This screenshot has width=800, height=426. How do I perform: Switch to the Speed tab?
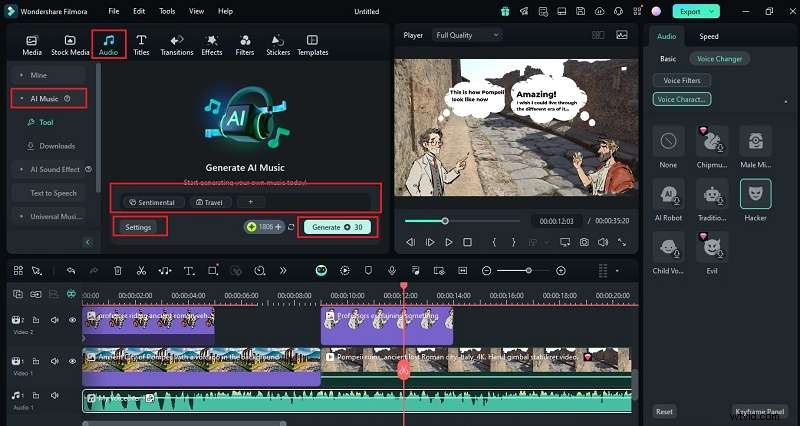pyautogui.click(x=709, y=36)
